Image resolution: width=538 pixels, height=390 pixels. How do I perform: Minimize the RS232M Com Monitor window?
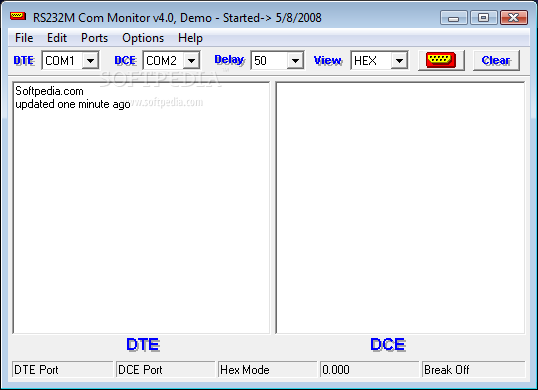[453, 17]
